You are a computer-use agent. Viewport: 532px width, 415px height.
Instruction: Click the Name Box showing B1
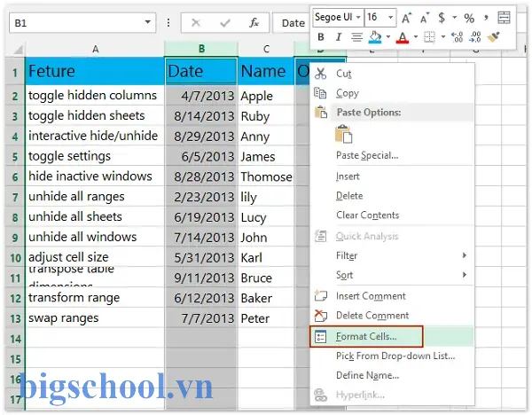(82, 23)
